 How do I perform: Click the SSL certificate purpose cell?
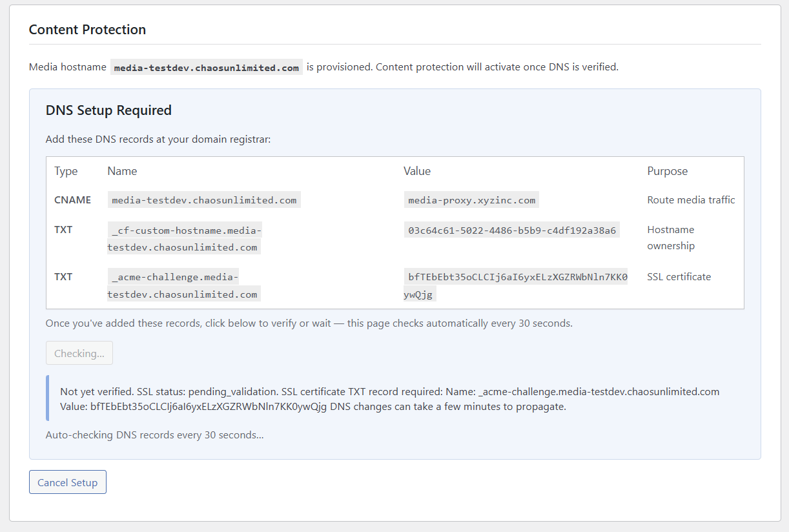pyautogui.click(x=679, y=276)
